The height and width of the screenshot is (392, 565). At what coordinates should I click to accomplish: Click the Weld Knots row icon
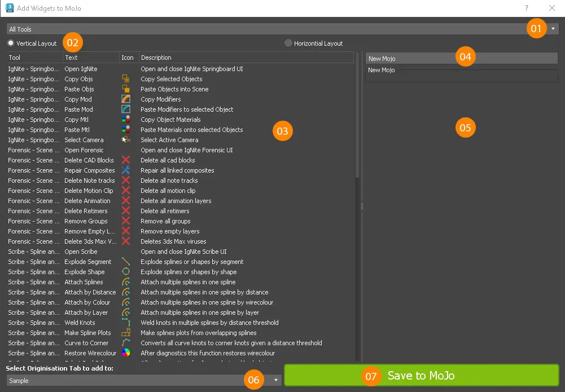[x=126, y=323]
